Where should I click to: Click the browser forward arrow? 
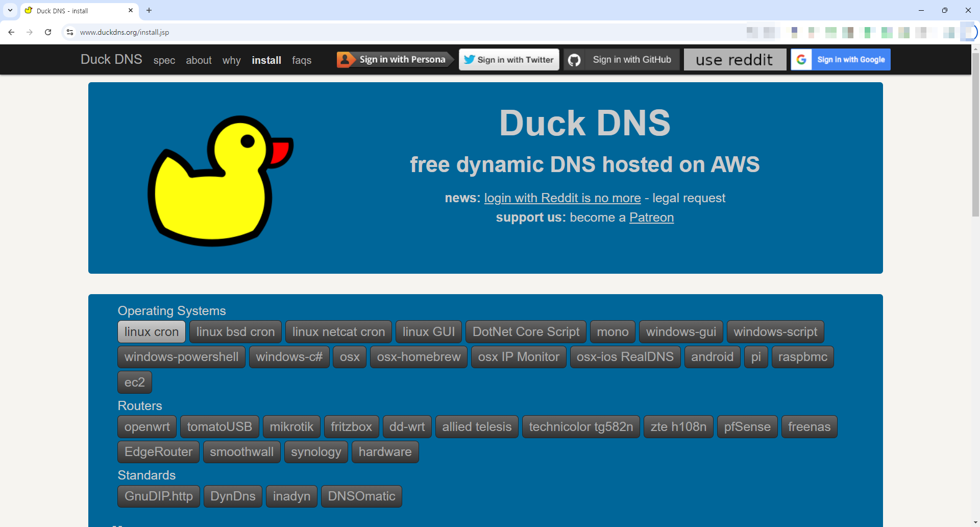(30, 32)
